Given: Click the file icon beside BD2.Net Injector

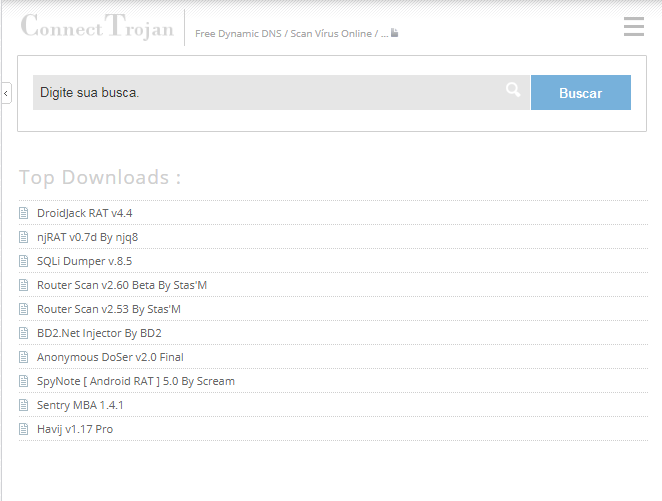Looking at the screenshot, I should [24, 333].
